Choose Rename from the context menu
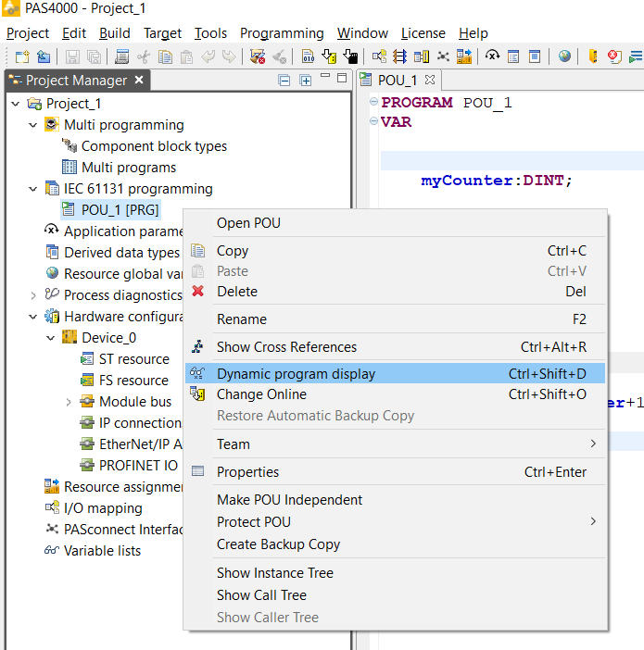 pyautogui.click(x=395, y=319)
